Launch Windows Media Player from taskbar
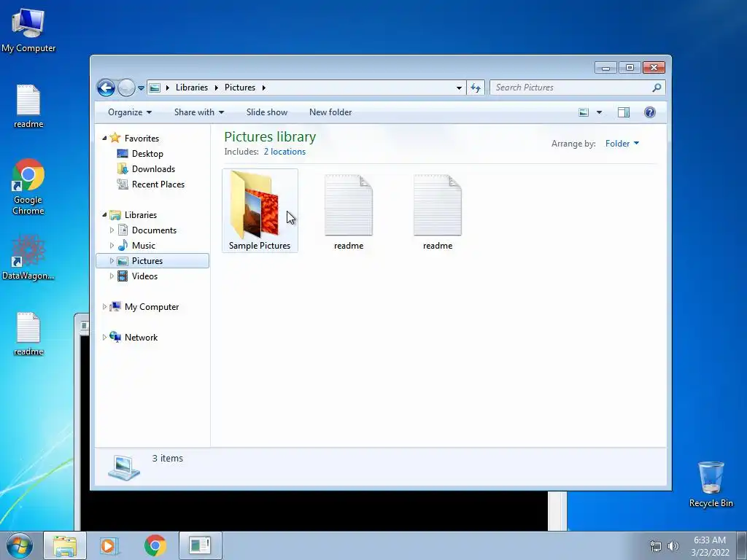This screenshot has height=560, width=747. (x=109, y=545)
